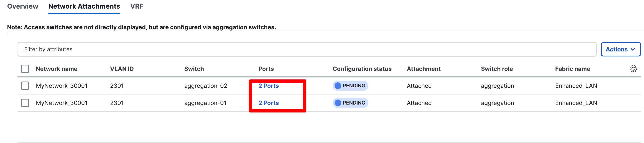Sort the table by Configuration status column
Image resolution: width=644 pixels, height=143 pixels.
pyautogui.click(x=362, y=69)
